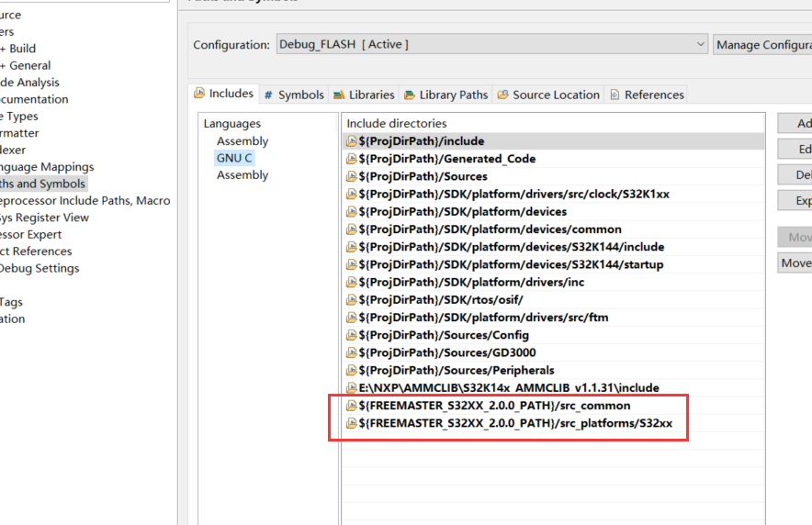
Task: Open the Source Location tab
Action: (x=548, y=95)
